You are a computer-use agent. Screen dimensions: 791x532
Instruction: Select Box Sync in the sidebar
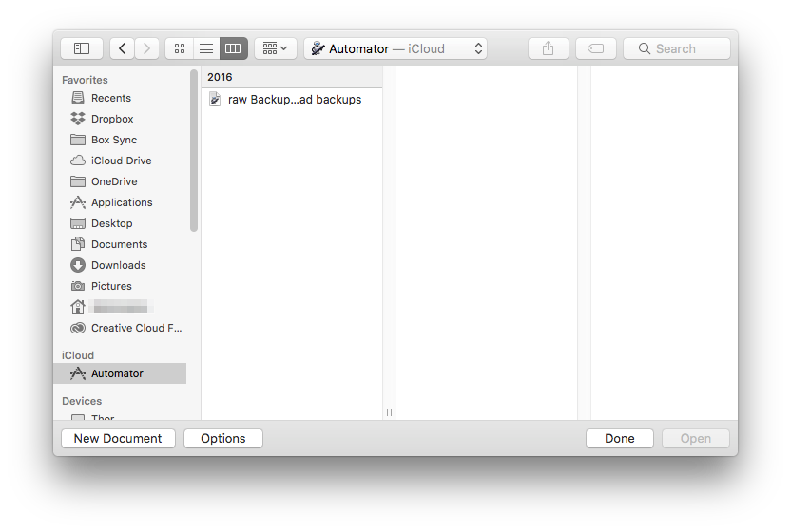121,140
